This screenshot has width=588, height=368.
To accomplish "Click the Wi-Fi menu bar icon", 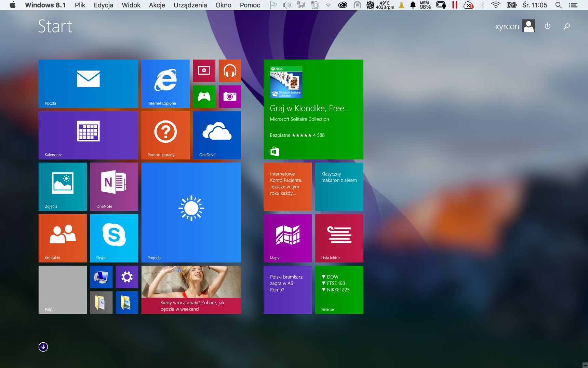I will click(x=495, y=5).
